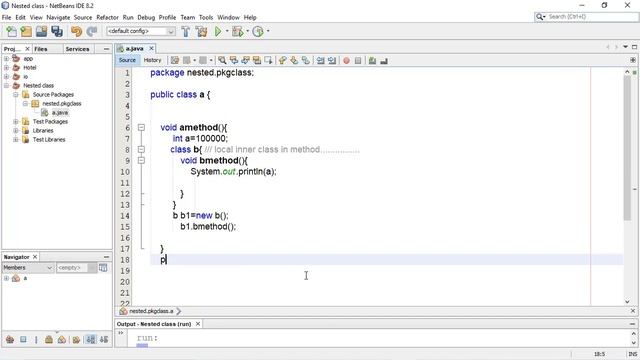The width and height of the screenshot is (640, 360).
Task: Toggle Sort by Source in Navigator
Action: (x=104, y=339)
